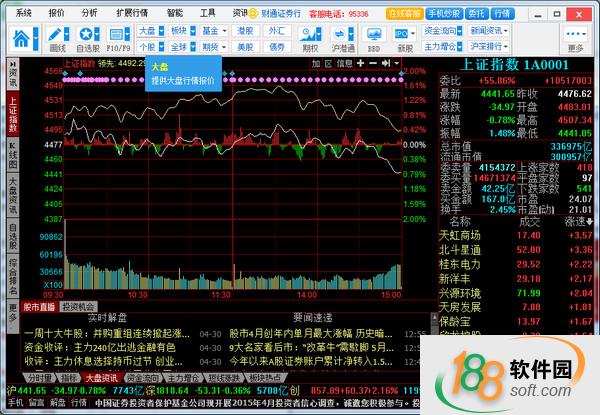Switch to the 投资机会 tab
Image resolution: width=600 pixels, height=415 pixels.
tap(78, 307)
